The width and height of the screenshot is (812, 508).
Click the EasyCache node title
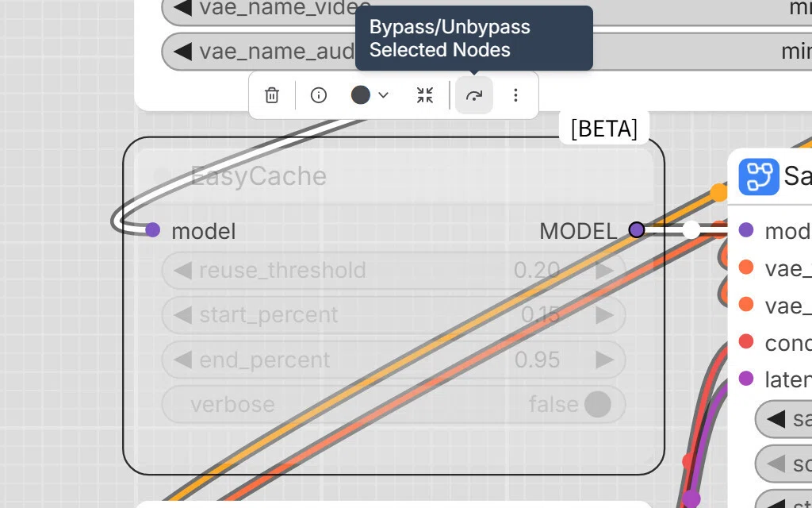(x=259, y=176)
